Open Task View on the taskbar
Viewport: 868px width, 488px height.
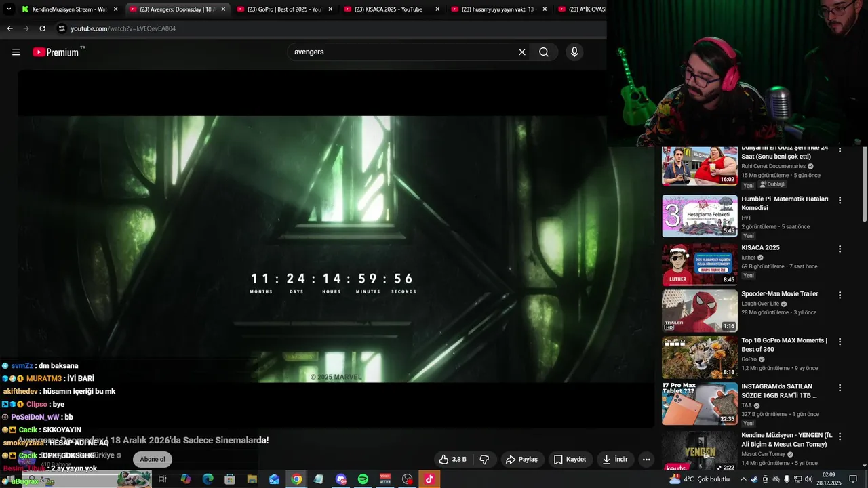point(163,479)
